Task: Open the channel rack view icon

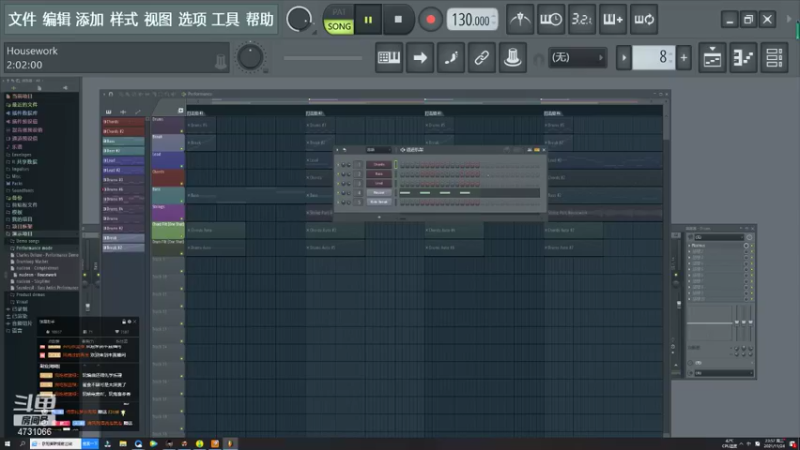Action: [774, 58]
